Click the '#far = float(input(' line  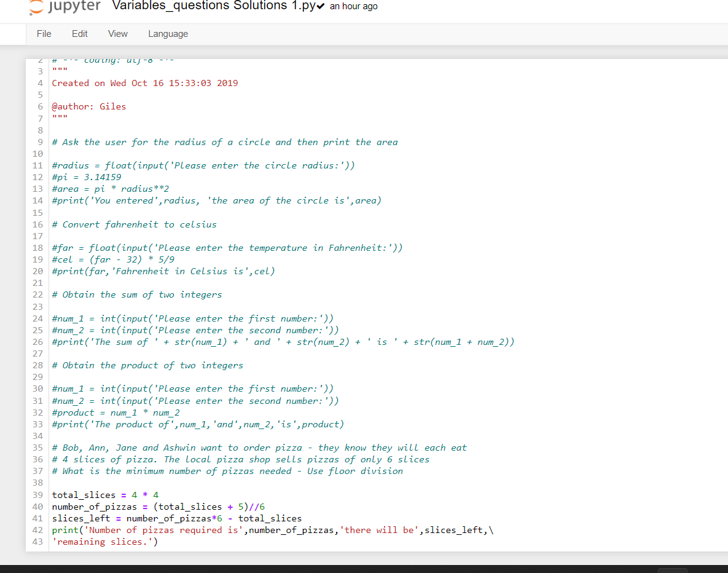[227, 248]
